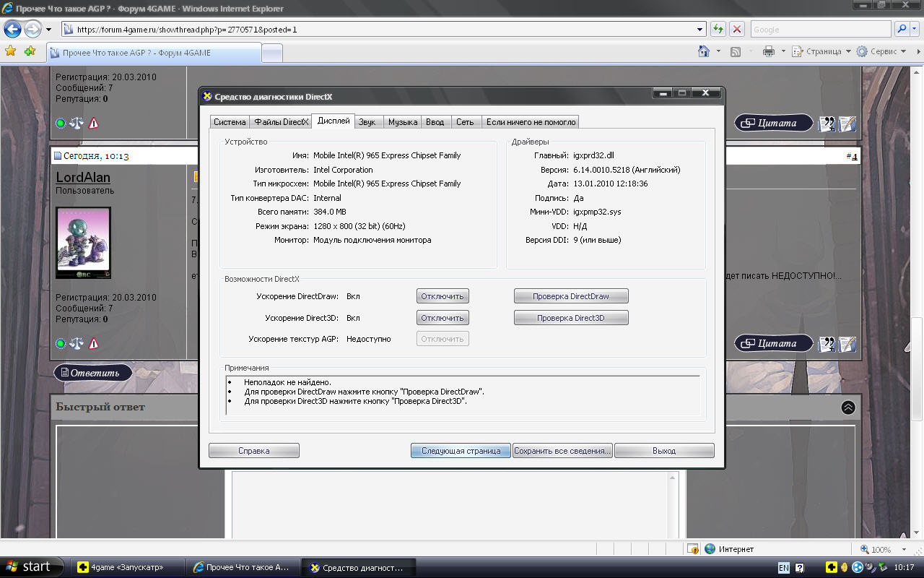Switch to Сеть tab
Image resolution: width=924 pixels, height=578 pixels.
pos(466,122)
